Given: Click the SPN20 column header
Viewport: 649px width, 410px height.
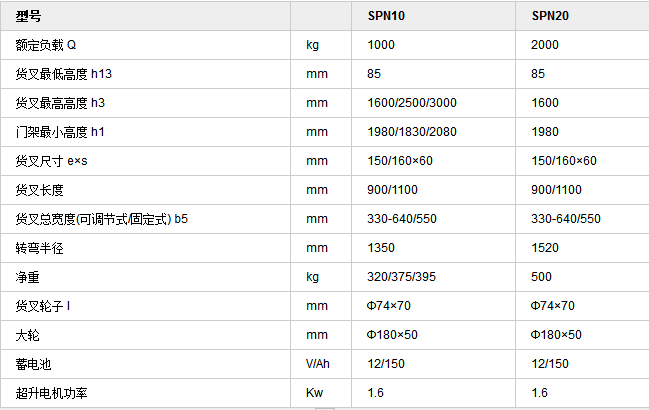Looking at the screenshot, I should tap(550, 16).
